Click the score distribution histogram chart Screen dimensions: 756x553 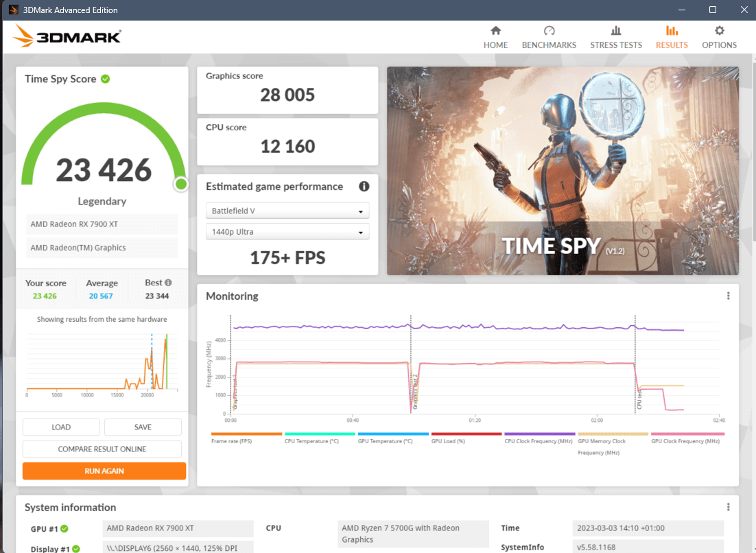(102, 364)
